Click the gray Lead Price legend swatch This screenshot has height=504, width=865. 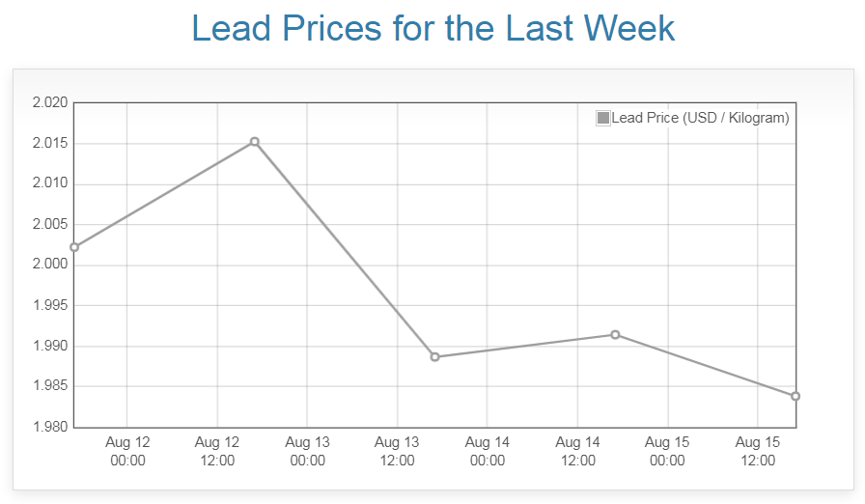click(x=603, y=118)
